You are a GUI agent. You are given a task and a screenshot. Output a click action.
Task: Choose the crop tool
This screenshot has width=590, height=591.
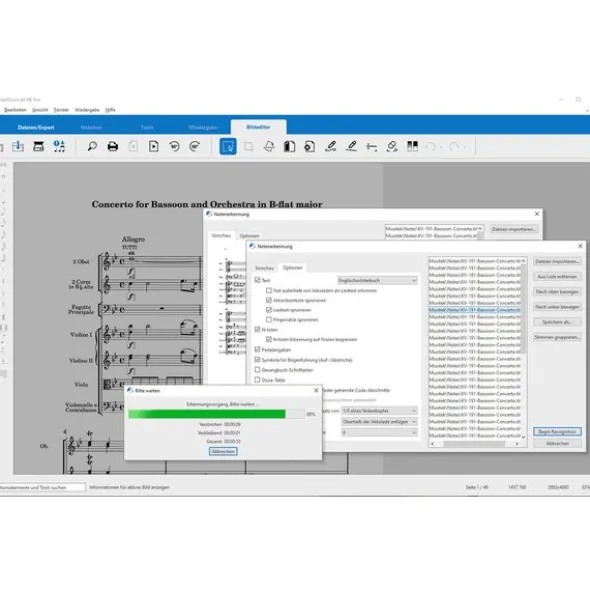(x=248, y=146)
